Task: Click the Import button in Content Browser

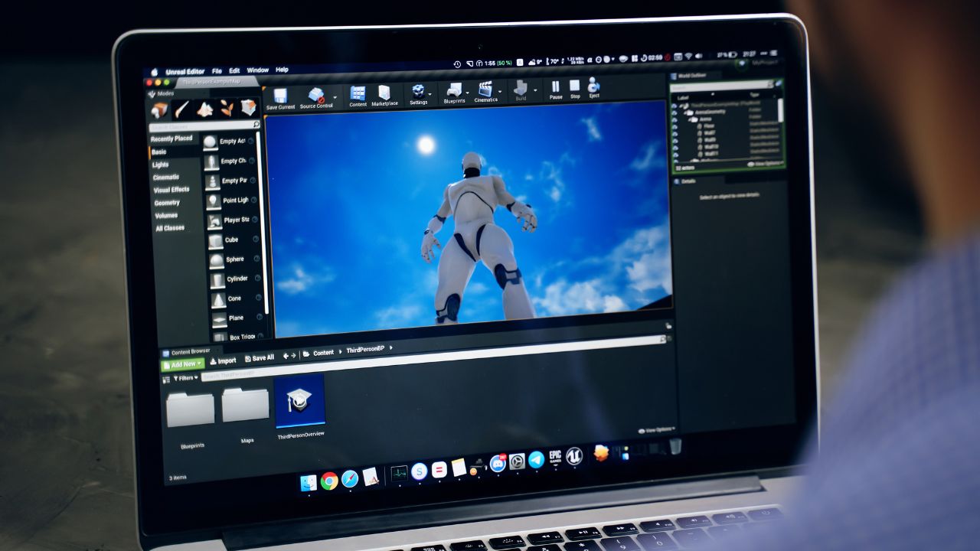Action: click(x=223, y=360)
